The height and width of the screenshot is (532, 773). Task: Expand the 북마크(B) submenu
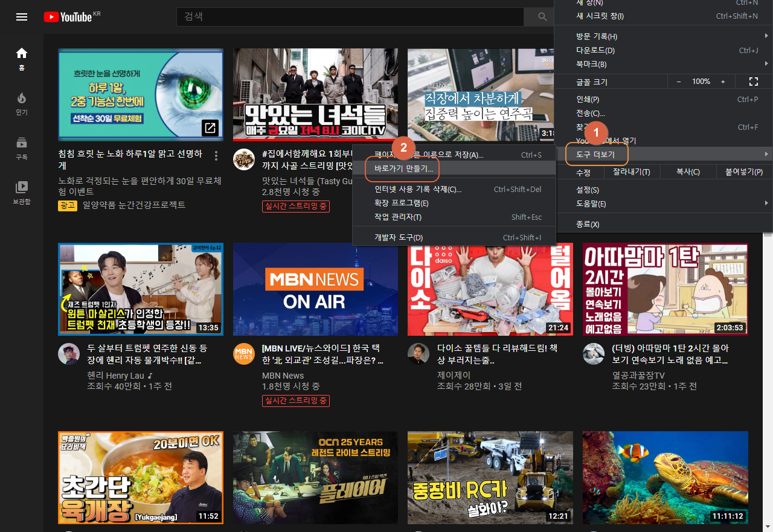point(663,64)
